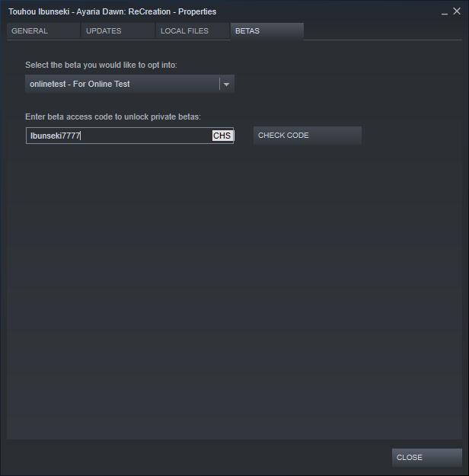Minimize the Properties window
The width and height of the screenshot is (469, 476).
[445, 12]
